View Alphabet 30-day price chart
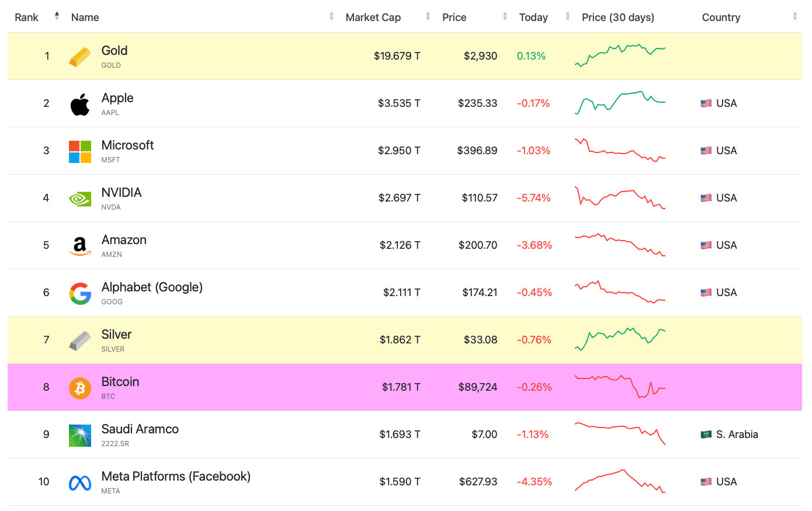Screen dimensions: 812x511 620,292
